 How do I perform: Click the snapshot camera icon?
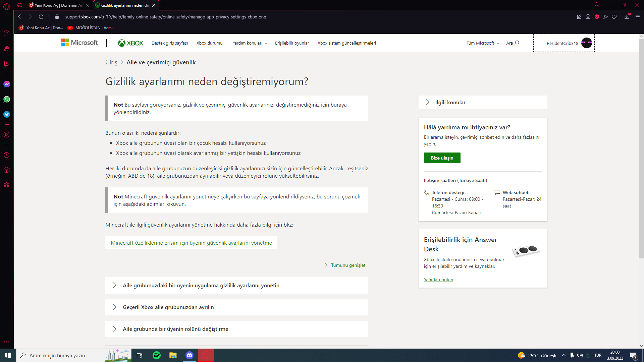588,17
